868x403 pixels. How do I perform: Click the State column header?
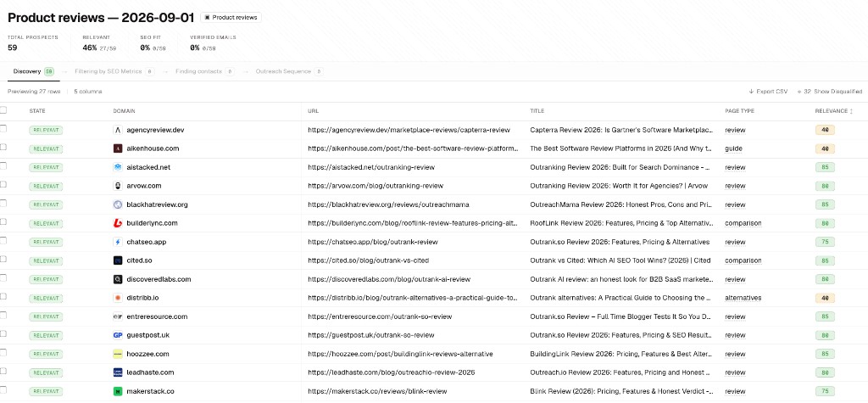tap(37, 111)
